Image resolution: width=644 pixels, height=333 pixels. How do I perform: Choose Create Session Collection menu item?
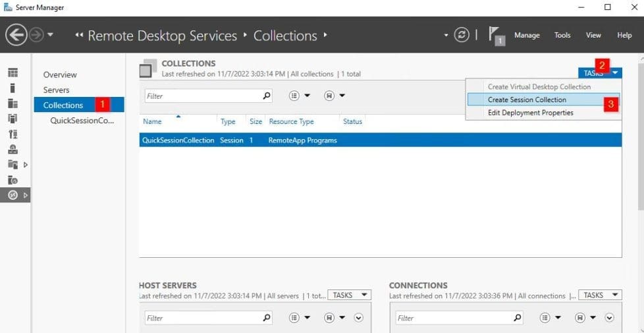pyautogui.click(x=527, y=100)
